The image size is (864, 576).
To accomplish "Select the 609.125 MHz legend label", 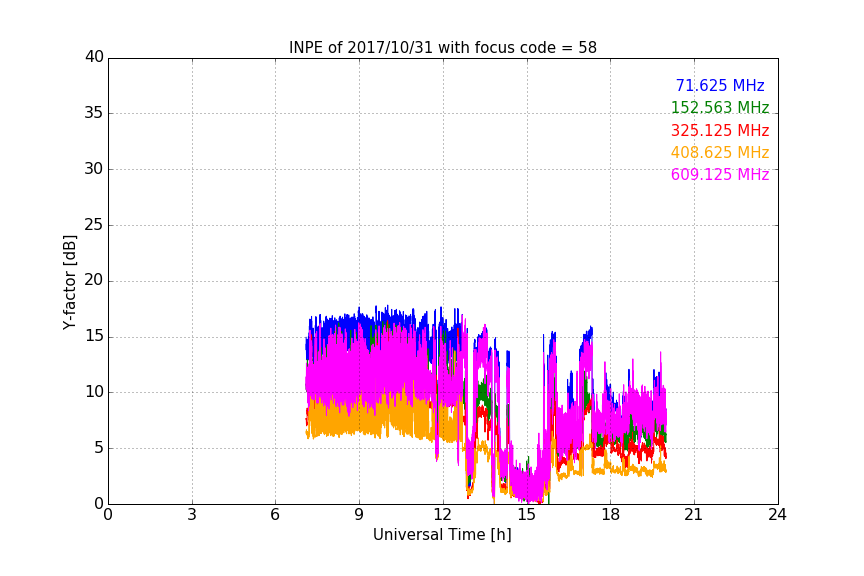I will [x=720, y=174].
